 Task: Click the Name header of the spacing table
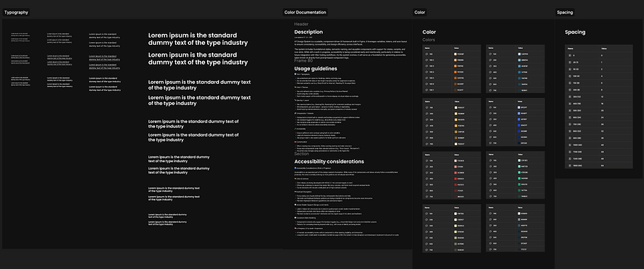tap(571, 49)
